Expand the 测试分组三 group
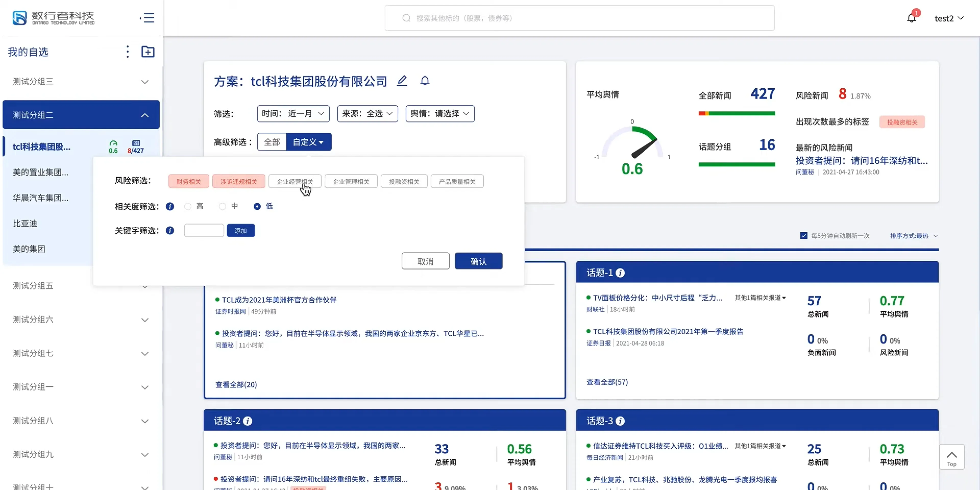Screen dimensions: 980x490 tap(81, 81)
